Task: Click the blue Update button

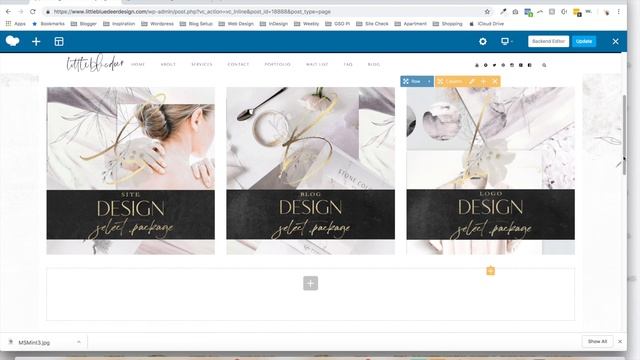Action: [x=584, y=41]
